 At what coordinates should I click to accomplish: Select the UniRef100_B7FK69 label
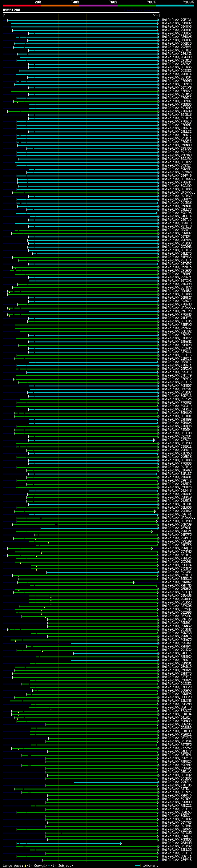(x=176, y=91)
